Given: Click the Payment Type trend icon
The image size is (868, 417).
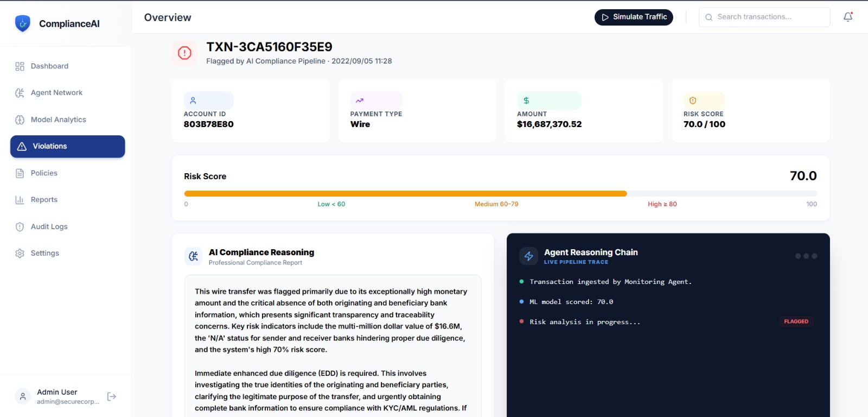Looking at the screenshot, I should point(360,100).
